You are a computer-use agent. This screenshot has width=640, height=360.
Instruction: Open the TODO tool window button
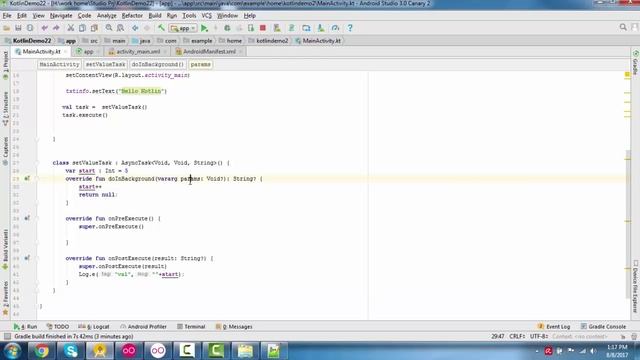[x=58, y=327]
